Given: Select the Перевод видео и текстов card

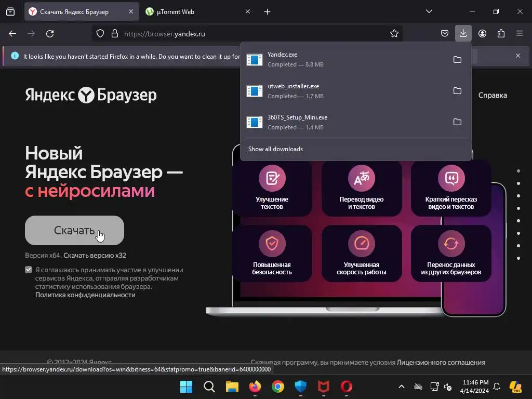Looking at the screenshot, I should pyautogui.click(x=362, y=188).
